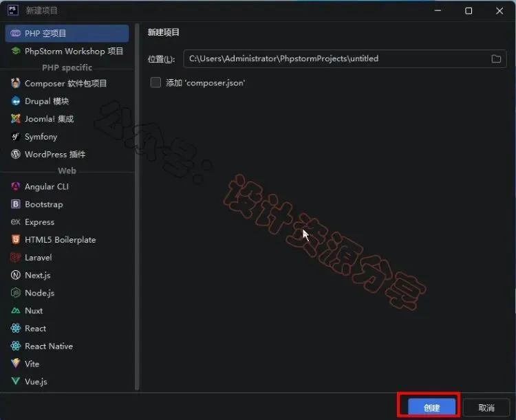Click the Symfony icon
Viewport: 516px width, 420px height.
tap(15, 137)
